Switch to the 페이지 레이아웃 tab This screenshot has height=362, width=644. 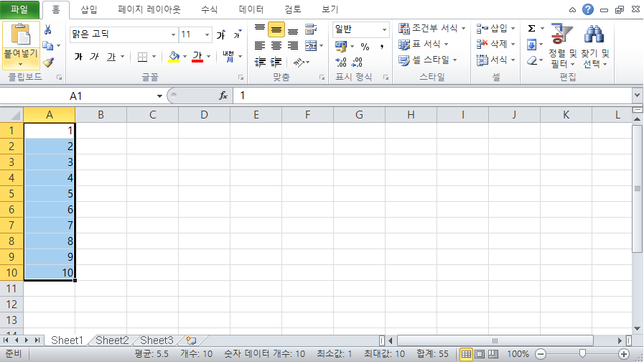(x=149, y=9)
